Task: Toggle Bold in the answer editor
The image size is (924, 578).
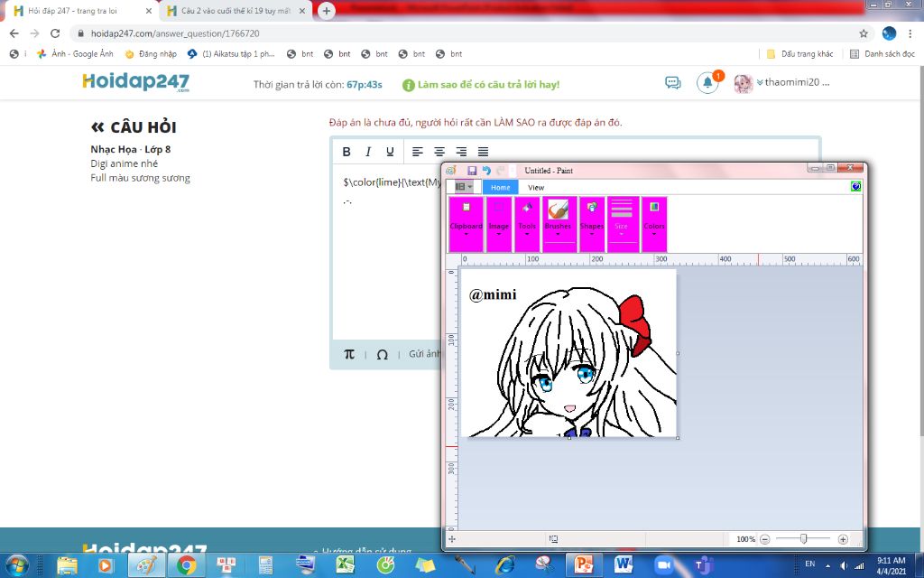Action: pos(346,152)
